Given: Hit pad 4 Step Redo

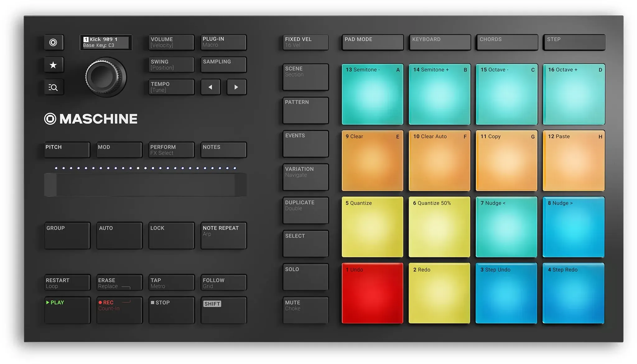Looking at the screenshot, I should pyautogui.click(x=574, y=293).
